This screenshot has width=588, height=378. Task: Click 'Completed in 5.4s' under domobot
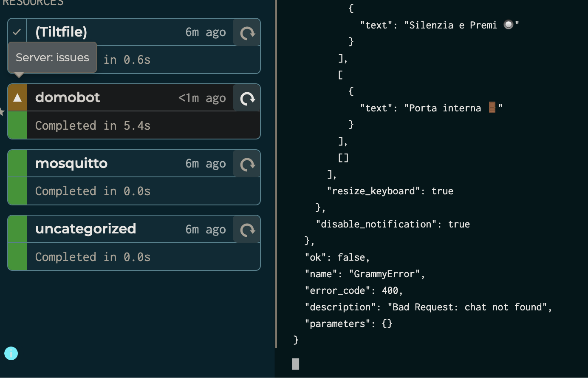click(93, 125)
